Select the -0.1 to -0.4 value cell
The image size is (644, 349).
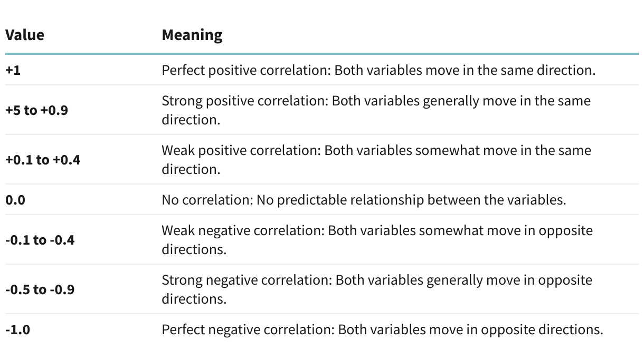[x=40, y=240]
